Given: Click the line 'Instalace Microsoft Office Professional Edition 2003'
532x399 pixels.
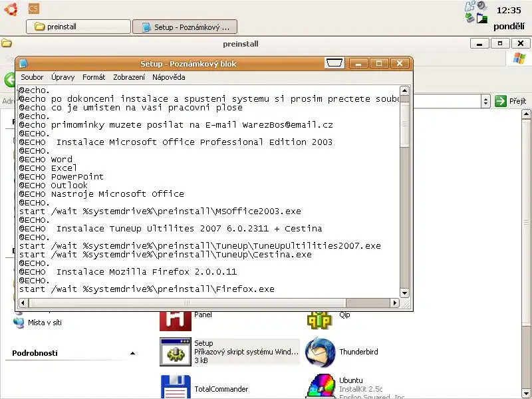Looking at the screenshot, I should coord(176,142).
